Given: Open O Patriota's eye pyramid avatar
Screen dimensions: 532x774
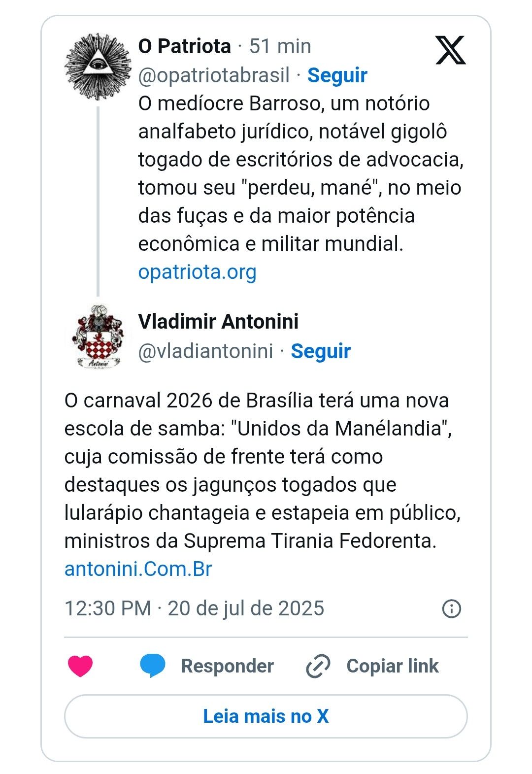Looking at the screenshot, I should (x=99, y=66).
